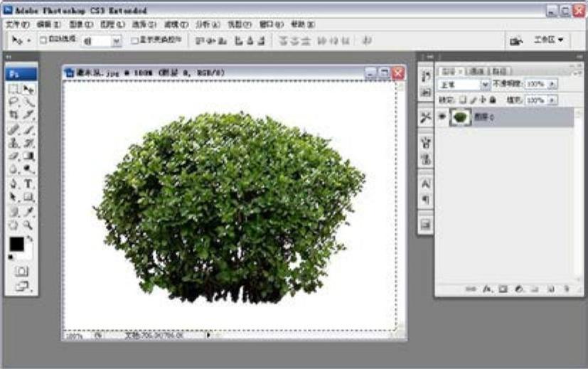Select the Move tool in the toolbox

tap(28, 89)
